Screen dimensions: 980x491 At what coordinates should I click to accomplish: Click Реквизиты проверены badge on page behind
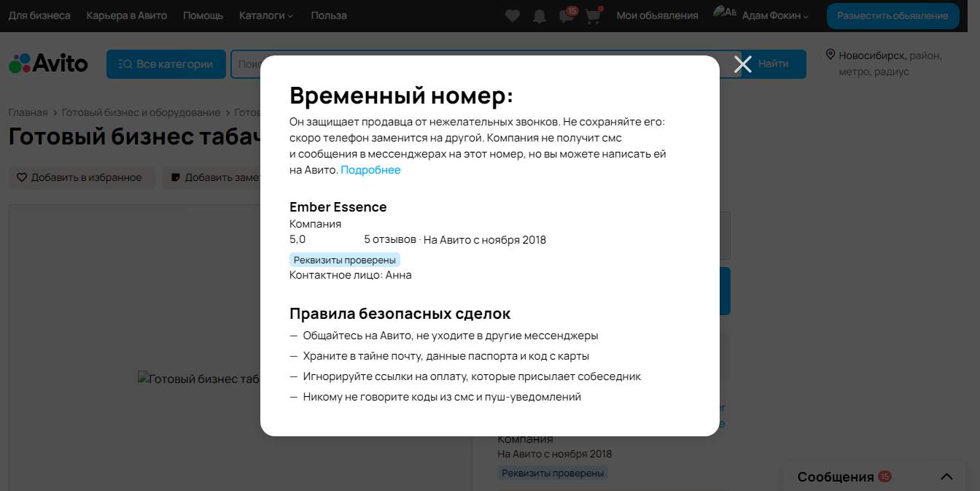click(x=553, y=473)
